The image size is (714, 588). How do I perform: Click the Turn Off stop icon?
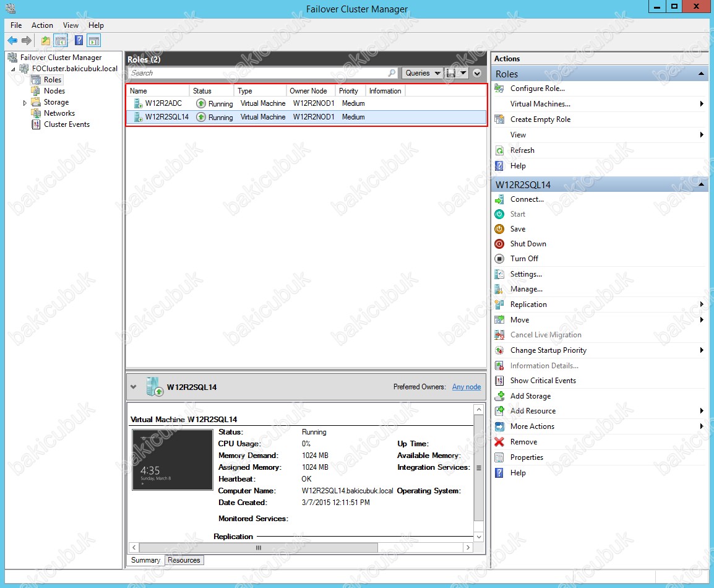tap(499, 259)
